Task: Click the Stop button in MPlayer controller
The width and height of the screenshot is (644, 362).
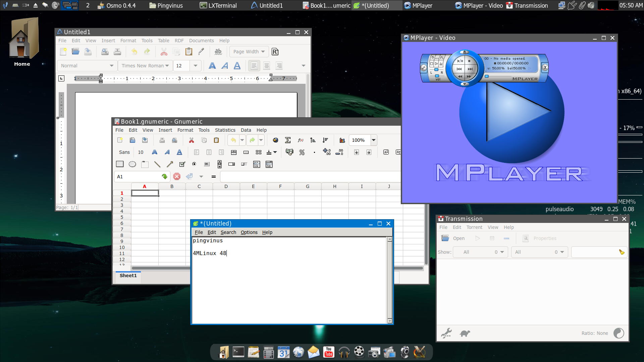Action: [469, 61]
